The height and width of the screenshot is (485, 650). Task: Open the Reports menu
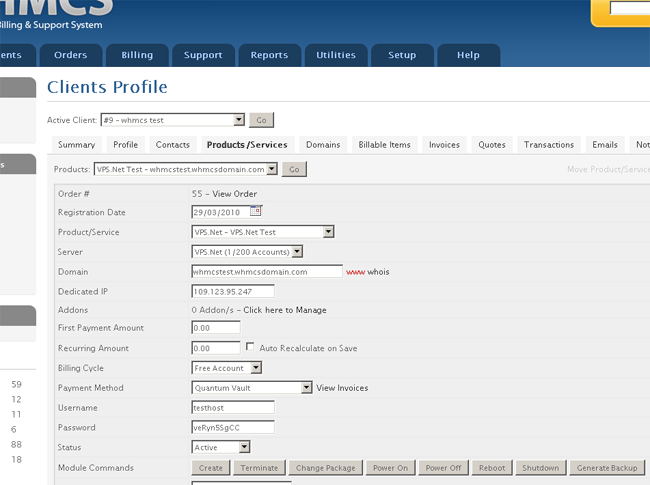pyautogui.click(x=269, y=55)
